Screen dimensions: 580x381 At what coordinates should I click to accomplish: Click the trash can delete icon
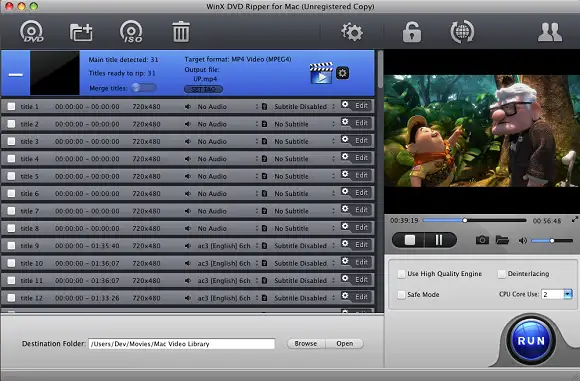[x=181, y=32]
